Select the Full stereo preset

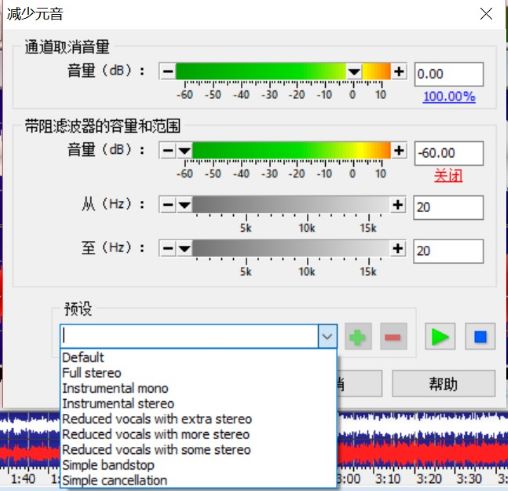[198, 373]
